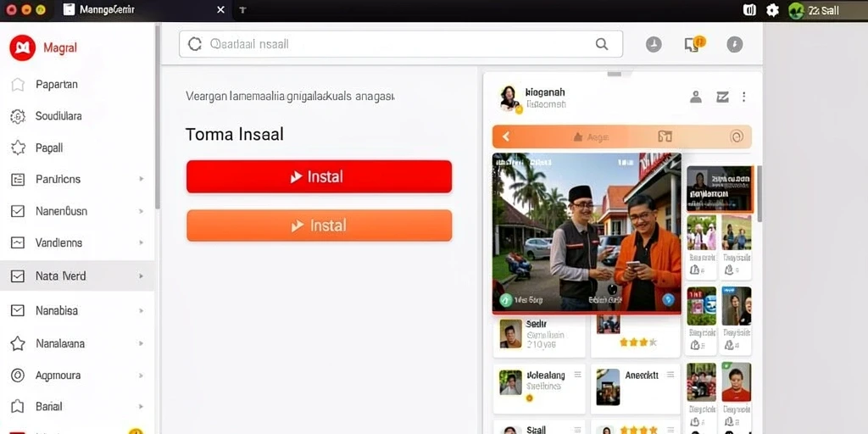The image size is (868, 434).
Task: Click the person icon in profile header
Action: [x=696, y=97]
